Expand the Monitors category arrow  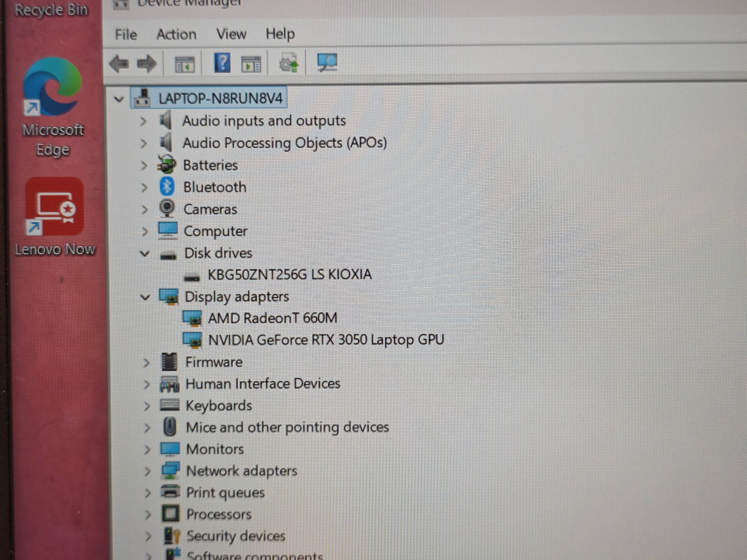pos(147,449)
